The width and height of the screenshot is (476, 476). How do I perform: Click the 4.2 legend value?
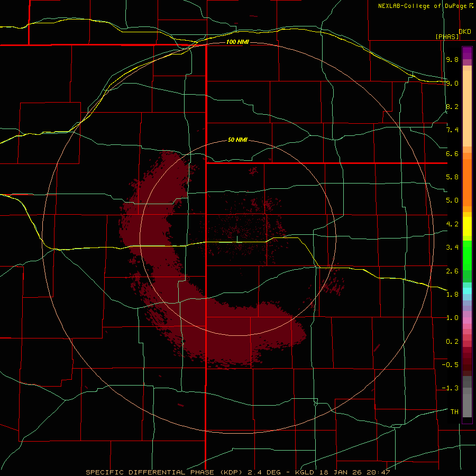(x=452, y=224)
